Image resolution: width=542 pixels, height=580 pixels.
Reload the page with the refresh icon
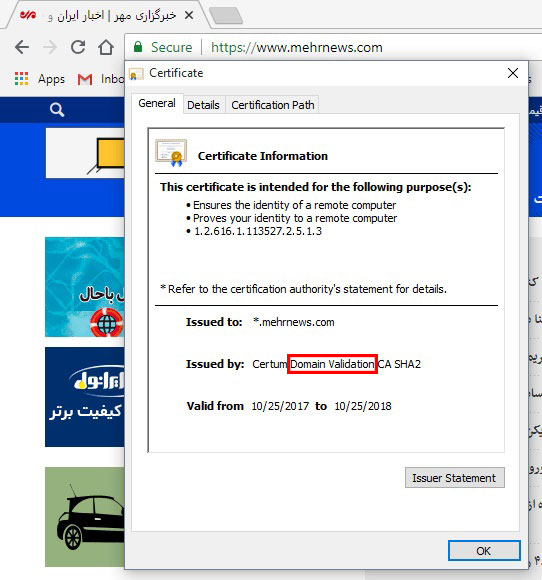[x=78, y=47]
